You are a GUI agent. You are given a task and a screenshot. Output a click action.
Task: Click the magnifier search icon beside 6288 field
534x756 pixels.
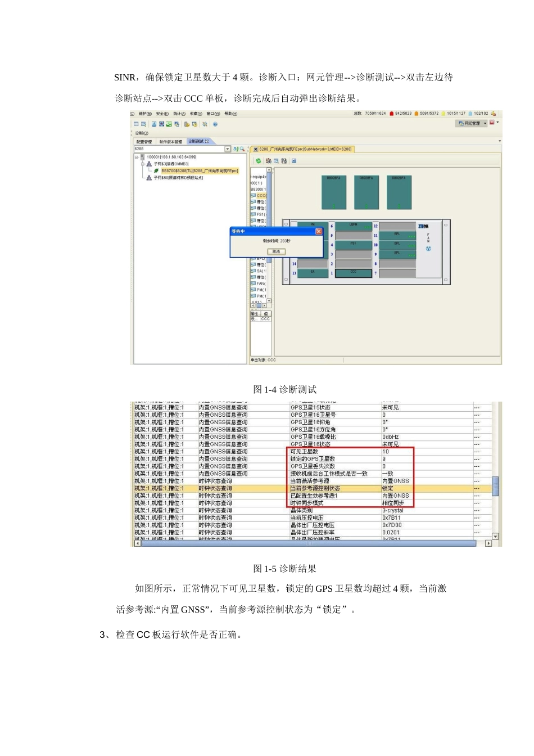pos(242,149)
